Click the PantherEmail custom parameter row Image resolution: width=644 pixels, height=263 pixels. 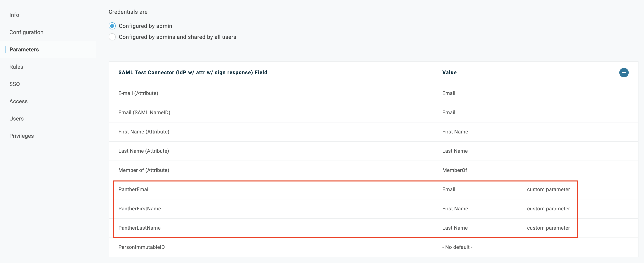[x=134, y=189]
